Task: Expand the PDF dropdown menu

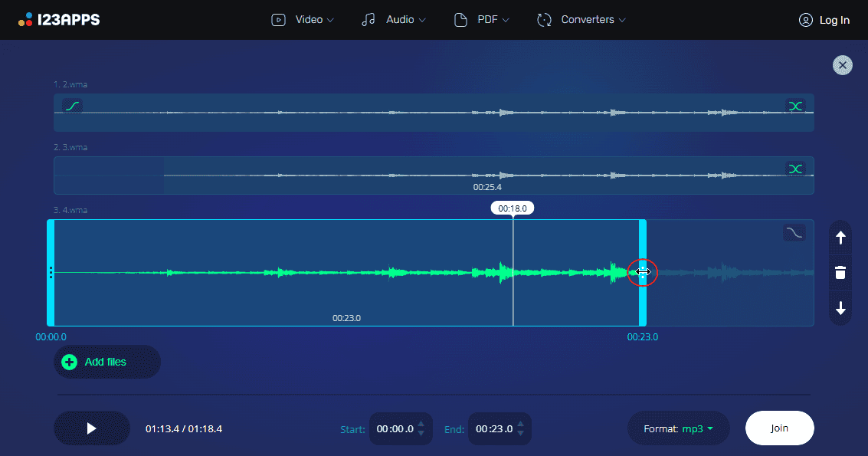Action: [x=482, y=20]
